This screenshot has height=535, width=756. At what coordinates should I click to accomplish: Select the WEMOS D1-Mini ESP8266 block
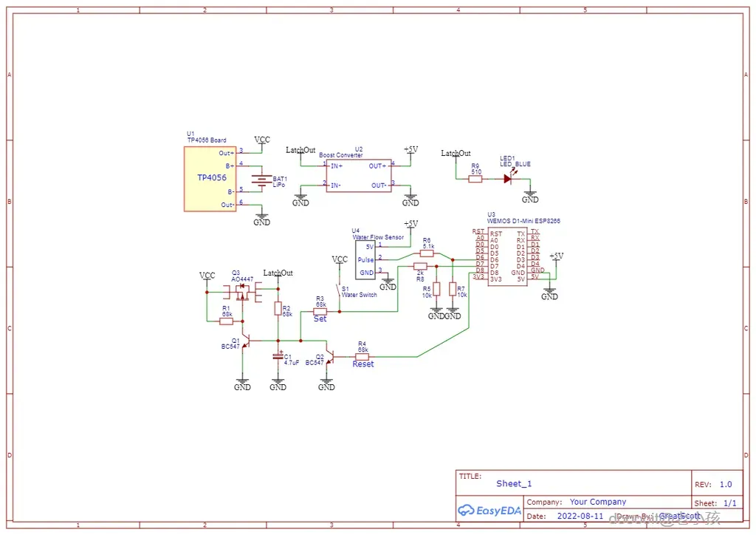(507, 256)
